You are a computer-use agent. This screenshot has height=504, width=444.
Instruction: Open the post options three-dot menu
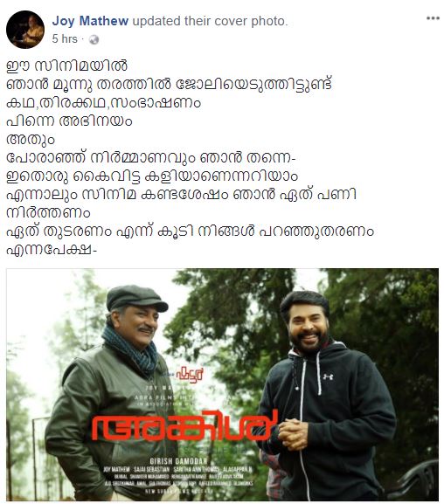[x=433, y=18]
